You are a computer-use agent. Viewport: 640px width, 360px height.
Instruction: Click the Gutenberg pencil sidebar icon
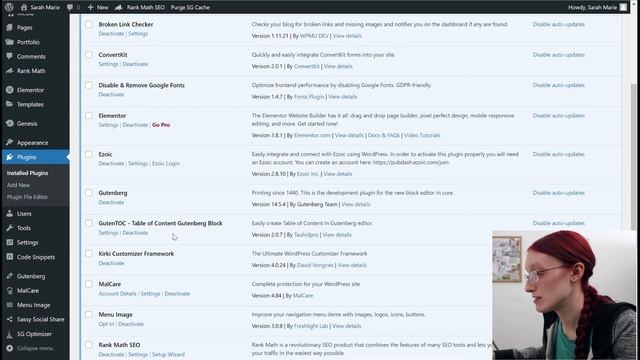pos(9,276)
